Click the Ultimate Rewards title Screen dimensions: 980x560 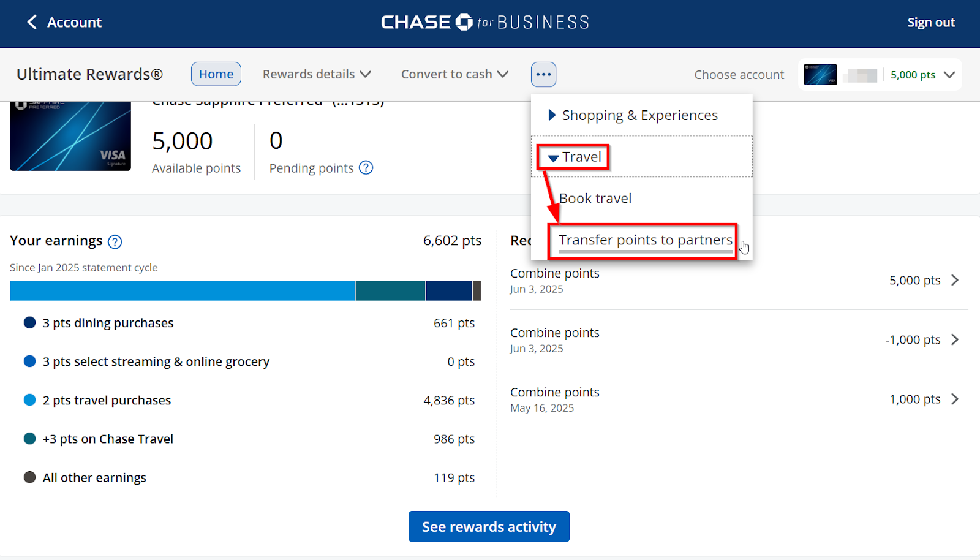tap(89, 74)
